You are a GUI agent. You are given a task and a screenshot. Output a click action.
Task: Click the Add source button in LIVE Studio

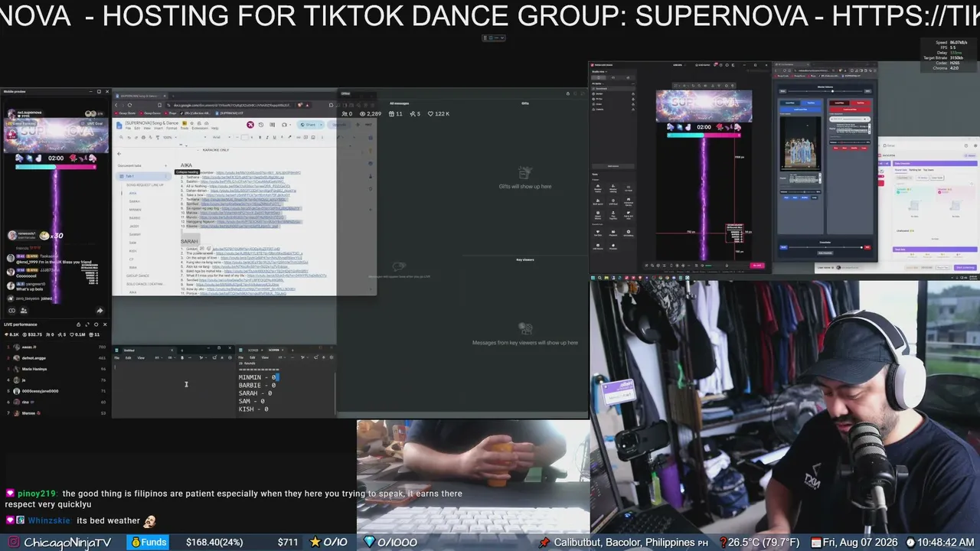[x=612, y=165]
